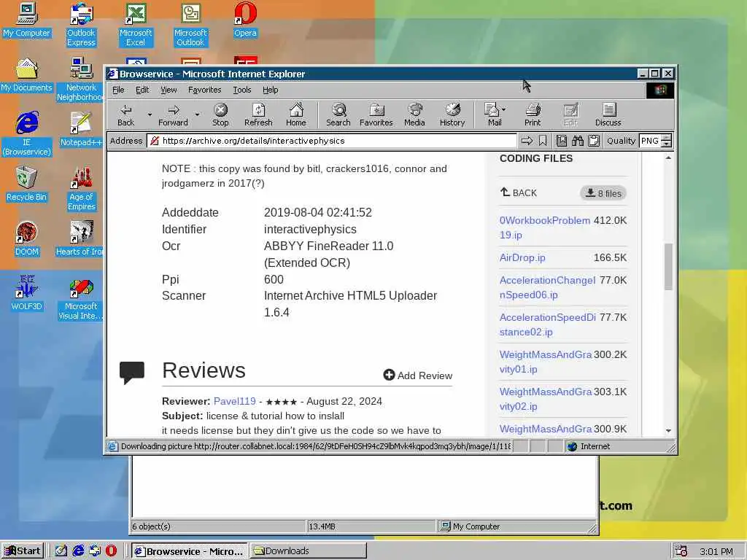Go to the Home page
Screen dimensions: 747x560
296,115
